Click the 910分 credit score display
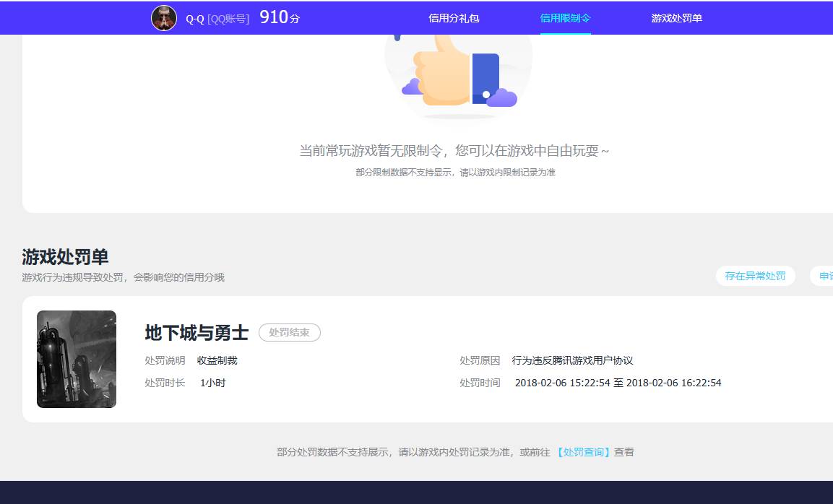This screenshot has width=833, height=504. [x=278, y=17]
